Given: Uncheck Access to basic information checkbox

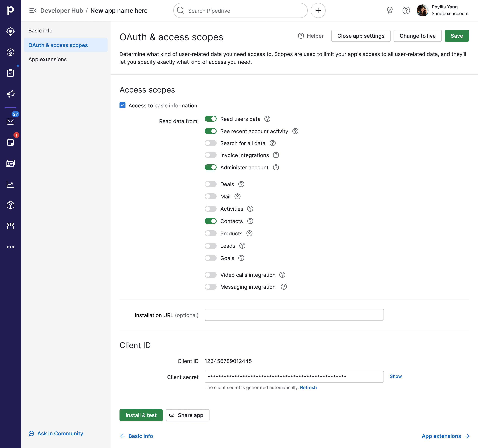Looking at the screenshot, I should [122, 105].
